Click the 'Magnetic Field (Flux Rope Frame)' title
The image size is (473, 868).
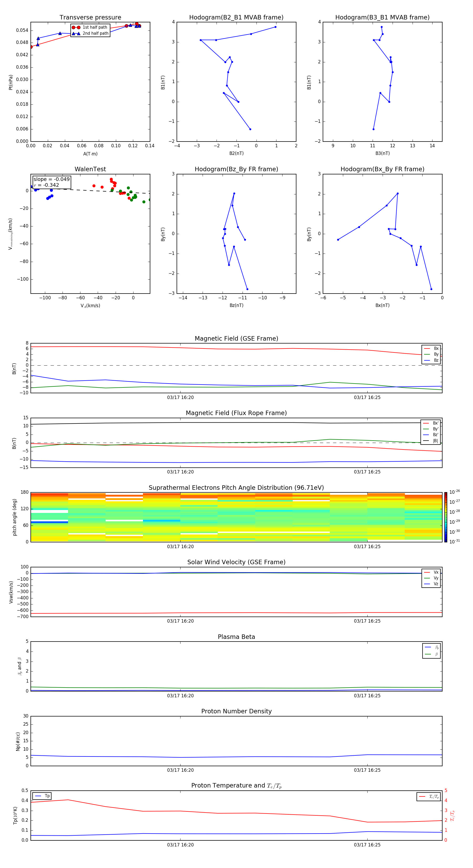coord(236,413)
